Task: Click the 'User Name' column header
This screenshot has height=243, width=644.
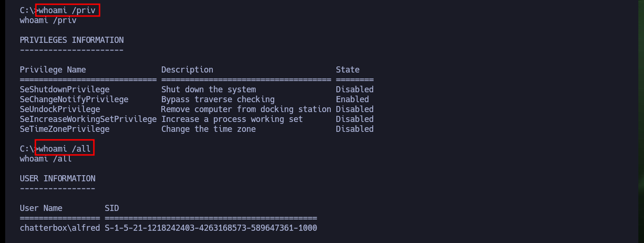Action: pyautogui.click(x=41, y=208)
